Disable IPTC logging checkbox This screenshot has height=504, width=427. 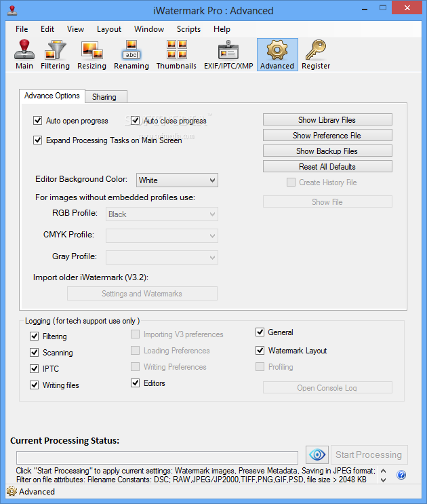[35, 369]
